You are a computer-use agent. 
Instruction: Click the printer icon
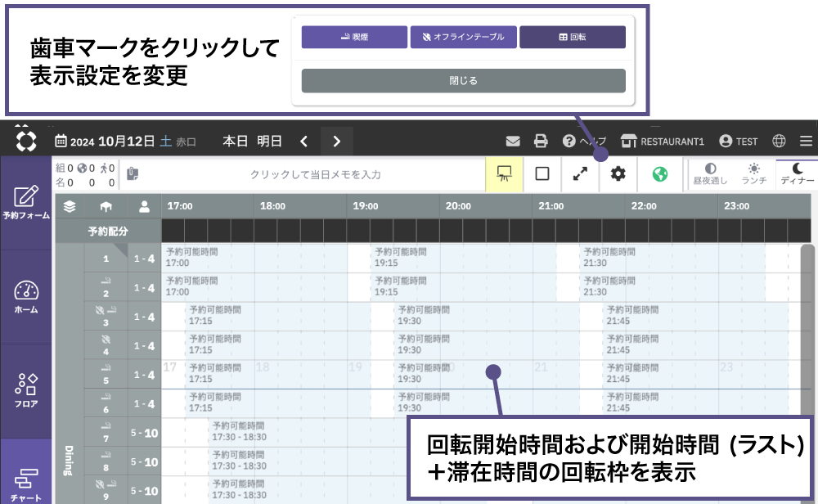[x=541, y=142]
